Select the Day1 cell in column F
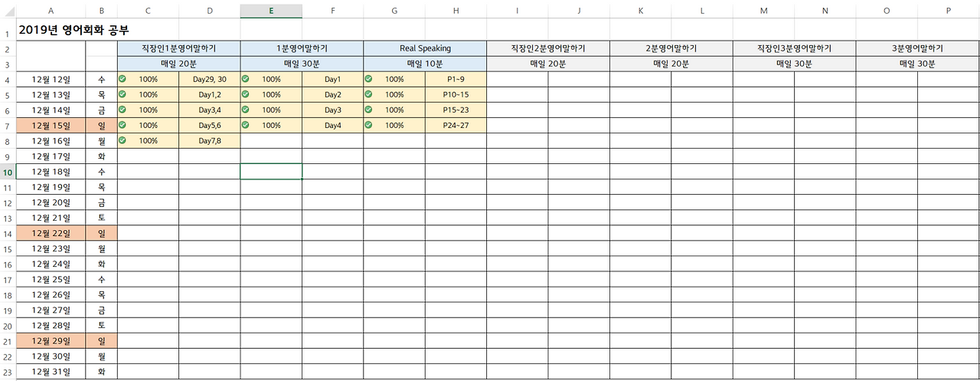 click(332, 79)
